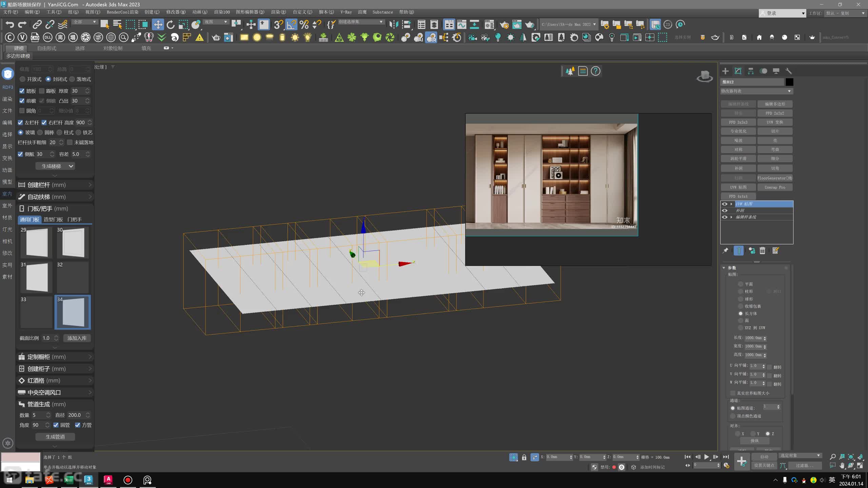The width and height of the screenshot is (868, 488).
Task: Click the Play Animation button
Action: click(707, 457)
